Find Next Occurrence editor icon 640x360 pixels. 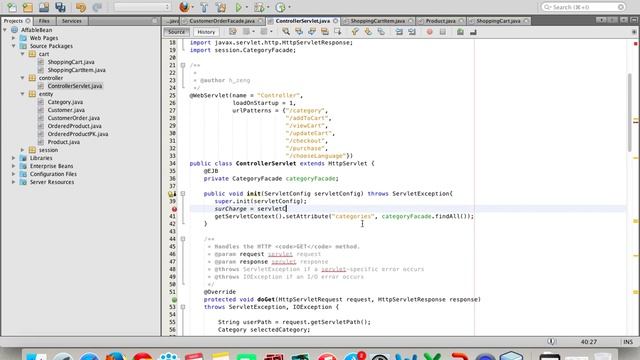312,32
